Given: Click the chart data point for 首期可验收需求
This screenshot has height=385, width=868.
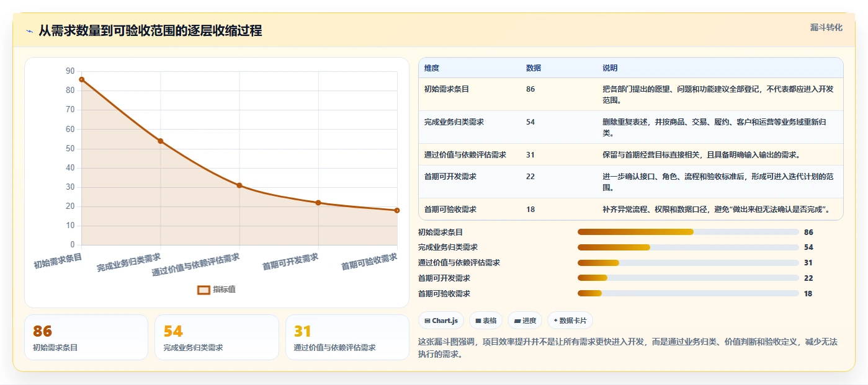Looking at the screenshot, I should 397,210.
